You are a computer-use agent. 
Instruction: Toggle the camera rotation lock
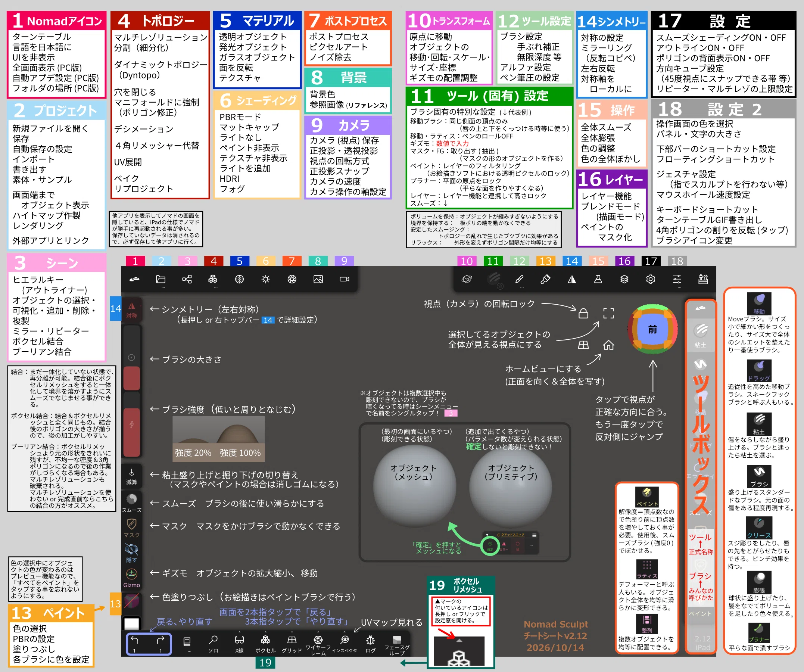pyautogui.click(x=583, y=313)
